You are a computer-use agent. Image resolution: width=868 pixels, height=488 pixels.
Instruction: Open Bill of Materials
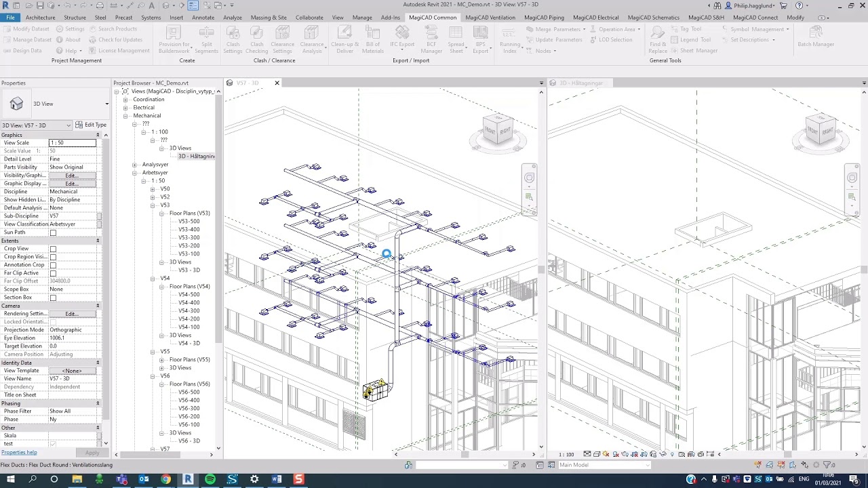(373, 39)
